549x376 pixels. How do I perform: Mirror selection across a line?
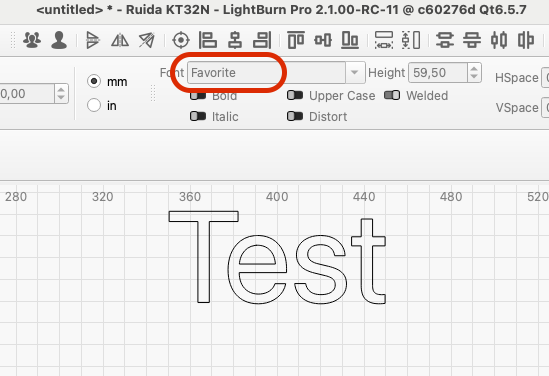[147, 40]
